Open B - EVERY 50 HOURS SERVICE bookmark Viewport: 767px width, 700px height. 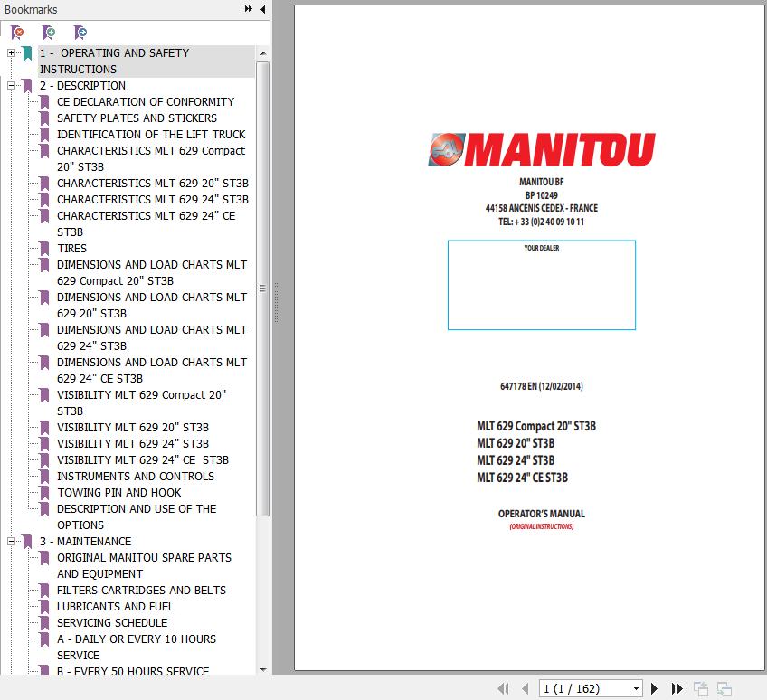(133, 671)
